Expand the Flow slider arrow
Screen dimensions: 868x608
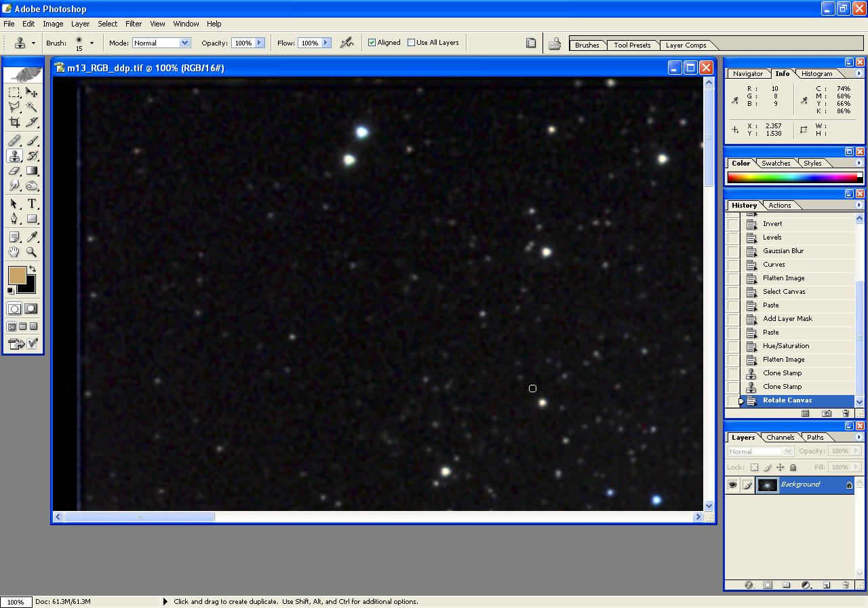click(x=325, y=43)
